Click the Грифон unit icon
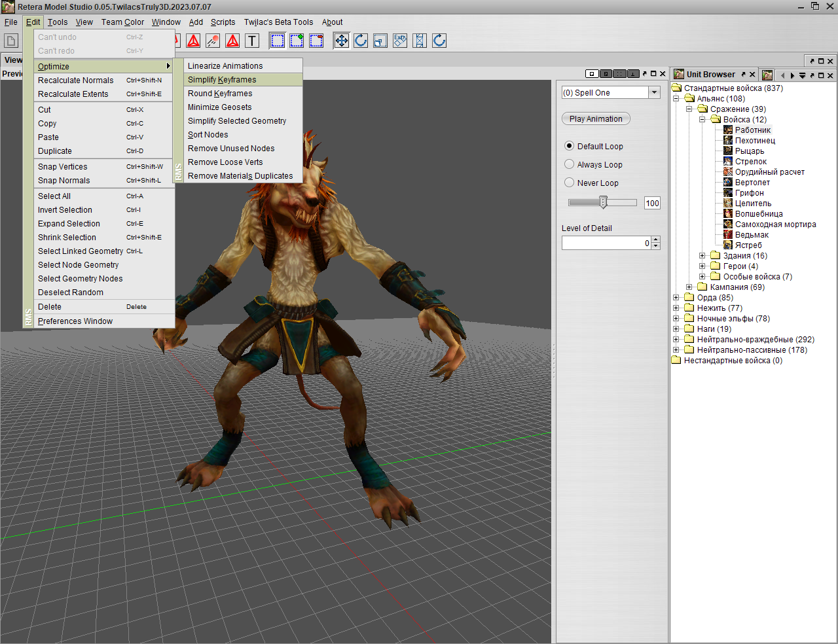838x644 pixels. click(728, 192)
